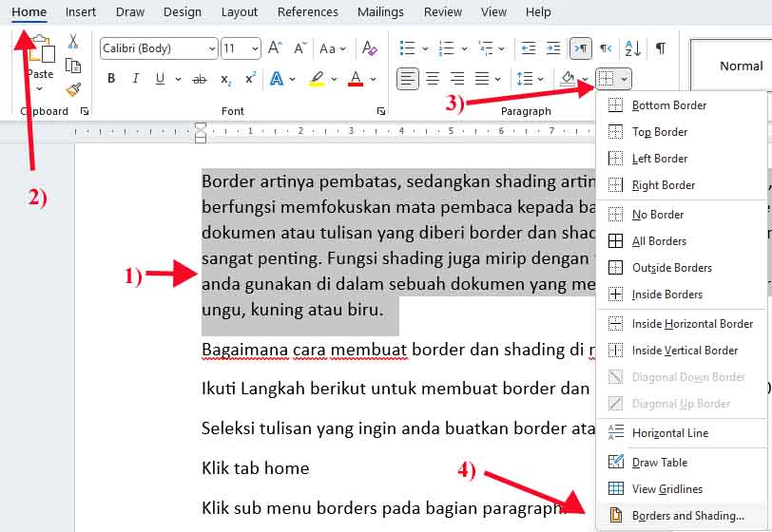Open the font name dropdown
Viewport: 772px width, 532px height.
click(212, 48)
